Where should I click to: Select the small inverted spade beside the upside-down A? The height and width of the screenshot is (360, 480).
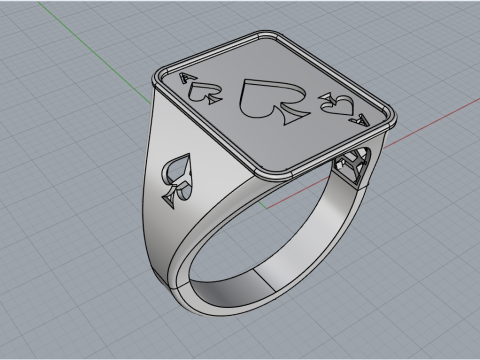click(x=336, y=105)
